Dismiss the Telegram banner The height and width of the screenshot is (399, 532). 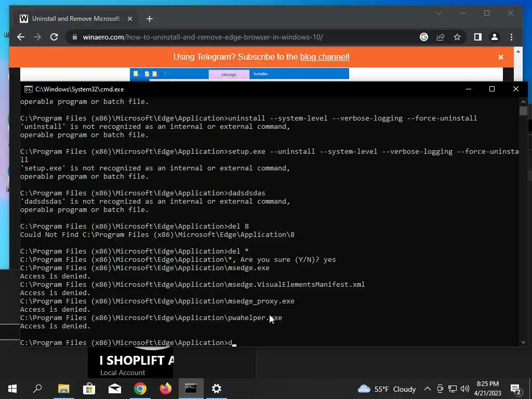pyautogui.click(x=501, y=57)
